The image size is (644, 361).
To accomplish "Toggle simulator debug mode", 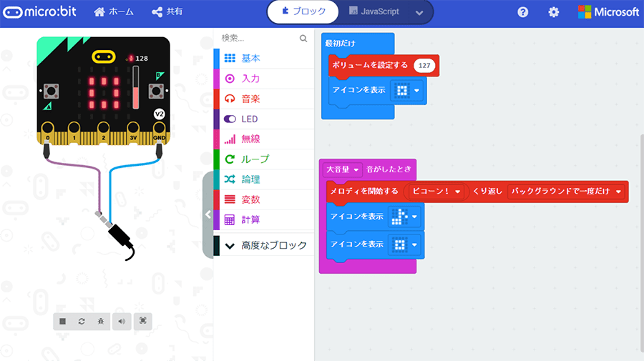I will tap(101, 321).
